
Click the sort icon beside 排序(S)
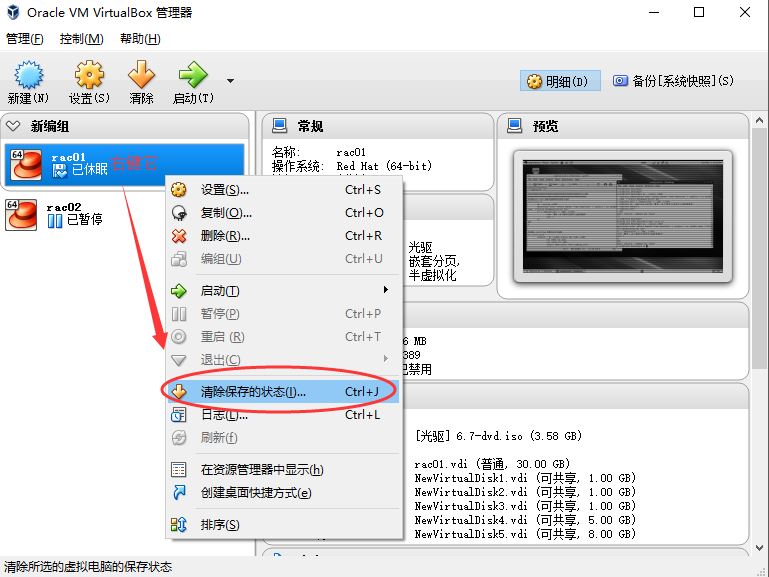[x=179, y=525]
